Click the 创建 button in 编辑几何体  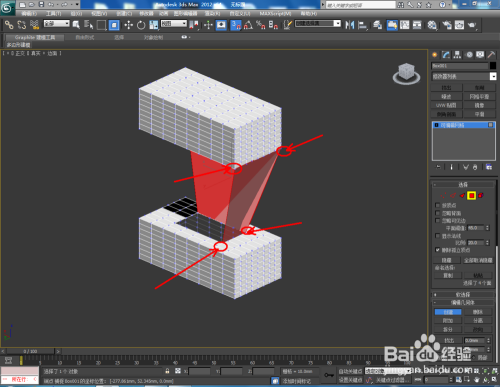pyautogui.click(x=448, y=312)
